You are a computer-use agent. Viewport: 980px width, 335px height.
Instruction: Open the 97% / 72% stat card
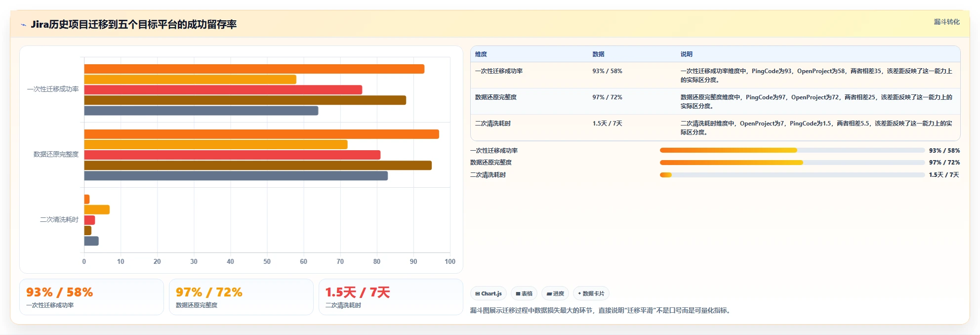241,297
